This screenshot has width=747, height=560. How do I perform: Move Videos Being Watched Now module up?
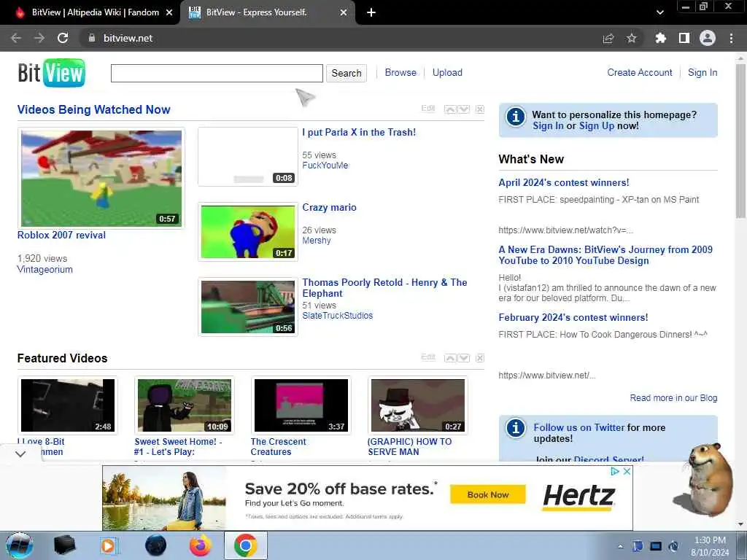pos(449,109)
